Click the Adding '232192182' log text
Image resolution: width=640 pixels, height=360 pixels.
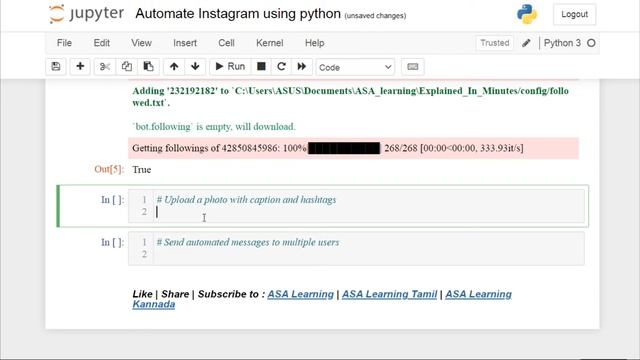tap(350, 97)
